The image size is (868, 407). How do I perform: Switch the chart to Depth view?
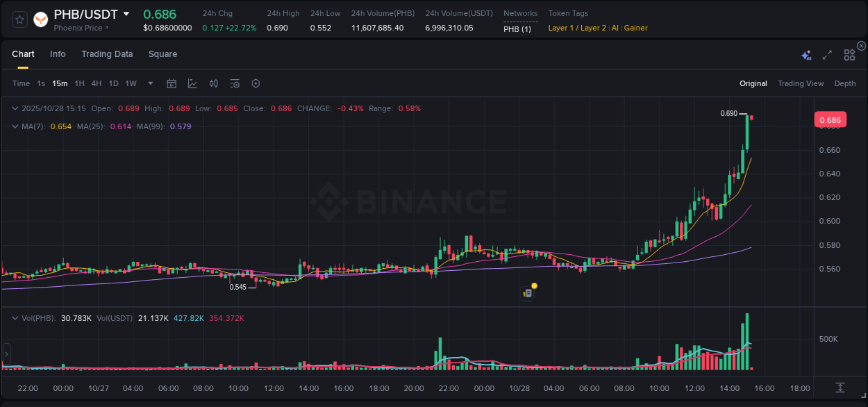[844, 83]
